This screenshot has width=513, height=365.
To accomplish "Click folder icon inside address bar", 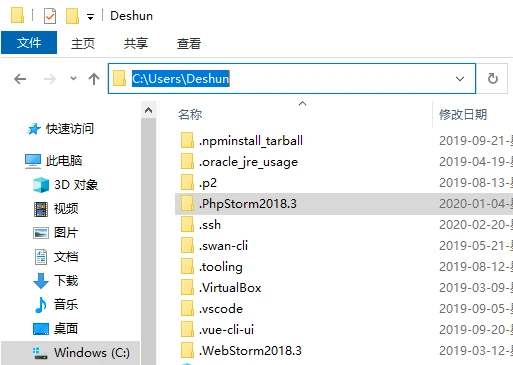I will pos(119,78).
